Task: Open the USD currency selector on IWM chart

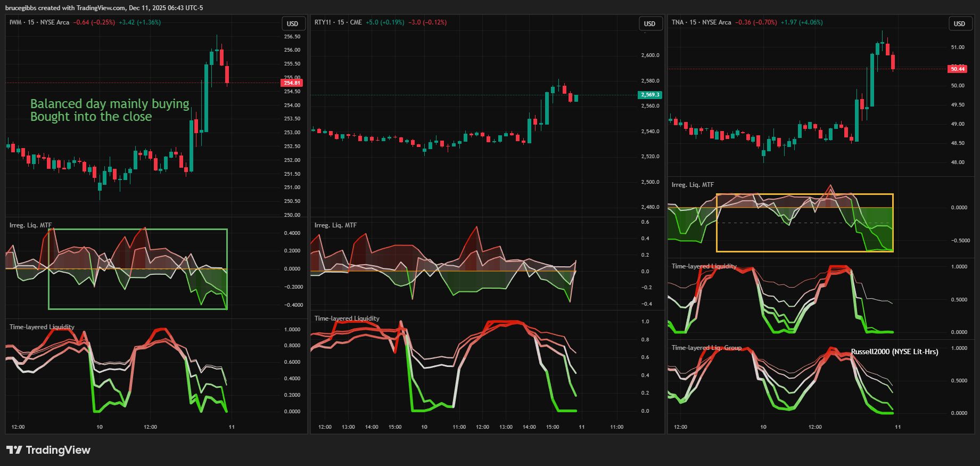Action: pyautogui.click(x=293, y=23)
